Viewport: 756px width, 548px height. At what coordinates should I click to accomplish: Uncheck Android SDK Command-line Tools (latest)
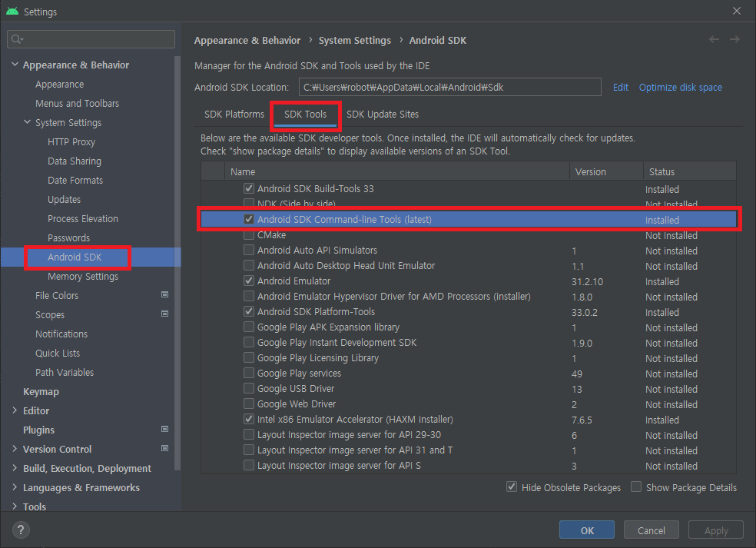tap(249, 219)
